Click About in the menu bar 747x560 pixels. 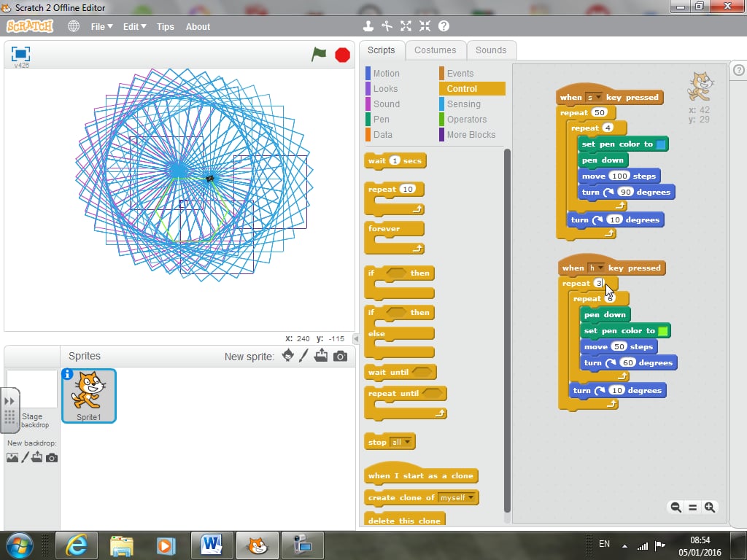coord(198,27)
